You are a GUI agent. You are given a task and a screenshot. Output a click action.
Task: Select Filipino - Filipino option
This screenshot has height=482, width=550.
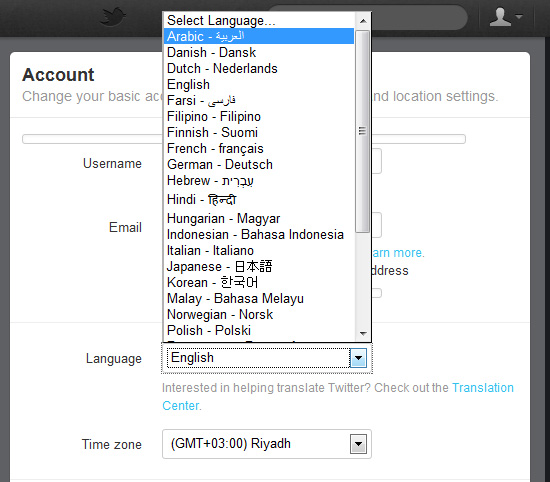click(x=259, y=116)
